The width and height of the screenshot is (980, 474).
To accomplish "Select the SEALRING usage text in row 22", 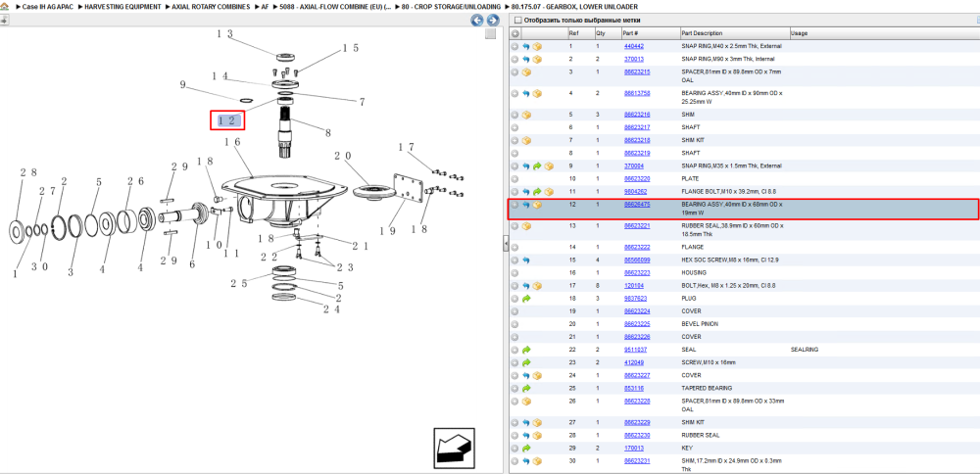I will (805, 350).
